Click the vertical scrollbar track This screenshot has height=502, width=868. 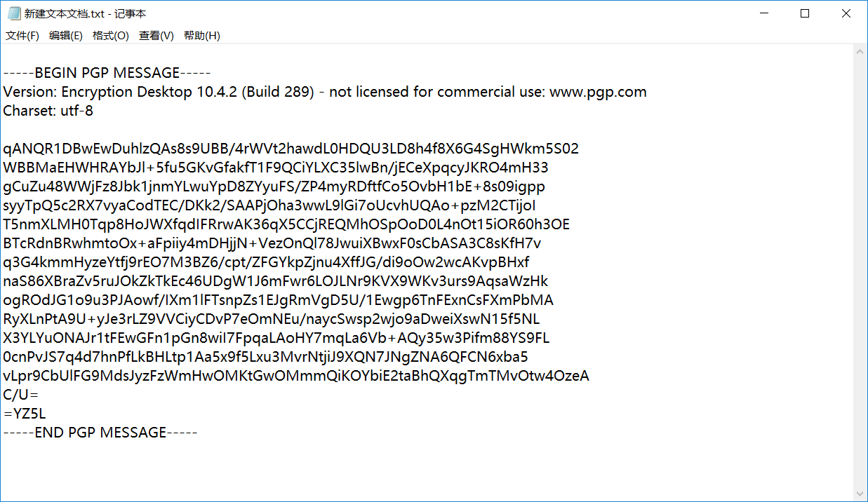point(860,280)
